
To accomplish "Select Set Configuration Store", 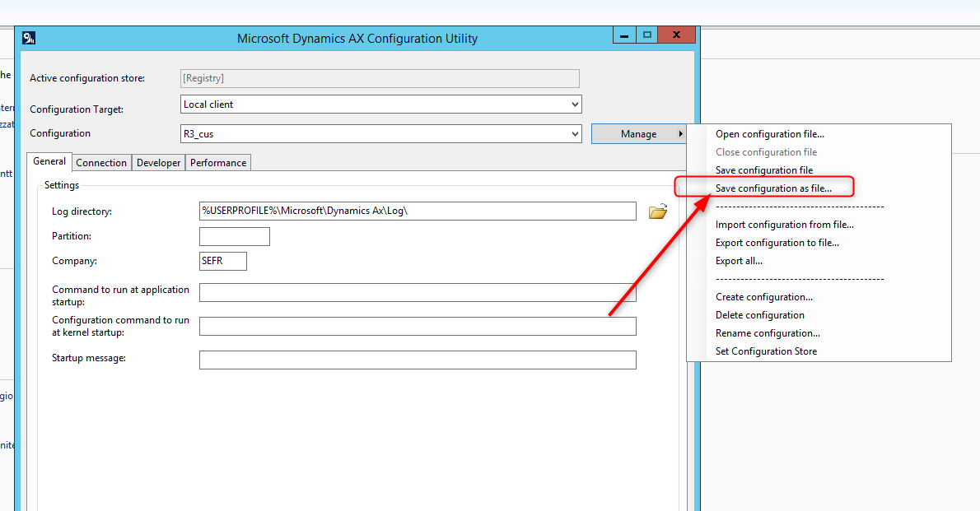I will tap(766, 351).
